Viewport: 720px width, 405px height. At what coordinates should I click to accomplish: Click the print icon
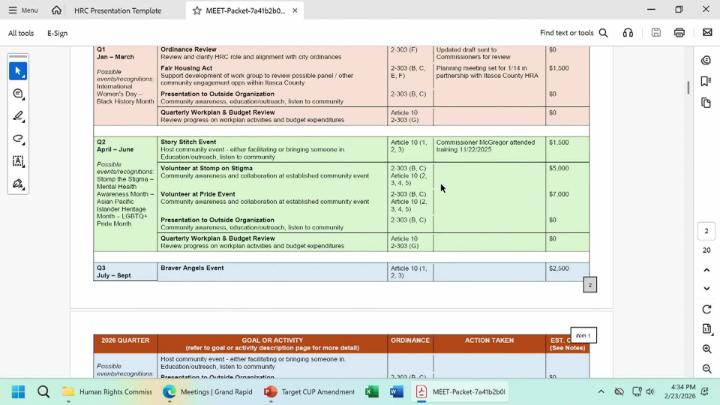point(679,33)
